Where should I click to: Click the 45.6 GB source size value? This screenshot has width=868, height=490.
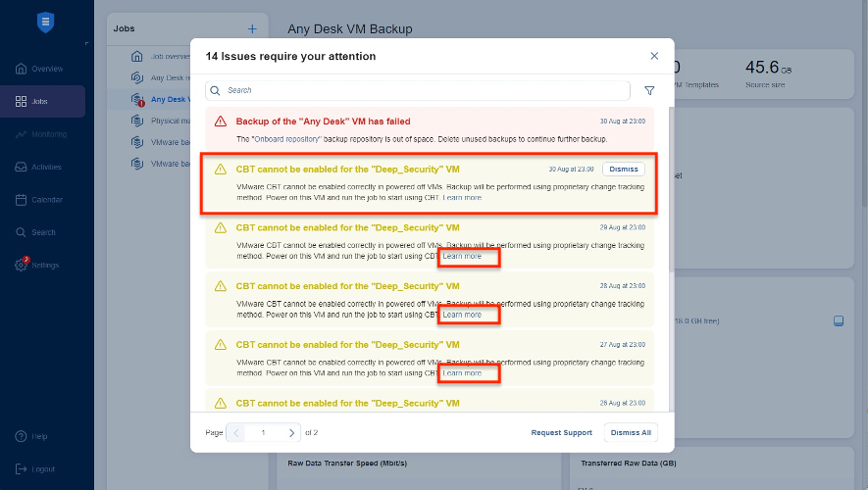tap(768, 68)
